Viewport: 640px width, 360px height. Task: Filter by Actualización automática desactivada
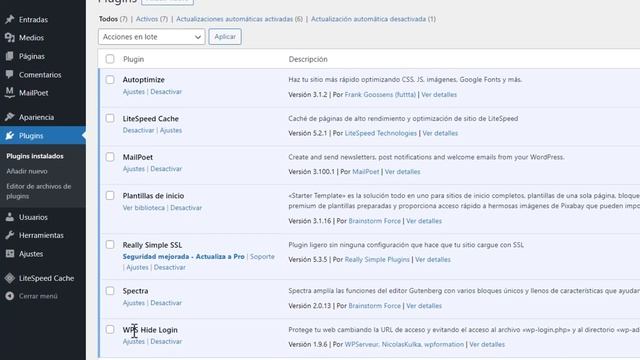coord(373,19)
